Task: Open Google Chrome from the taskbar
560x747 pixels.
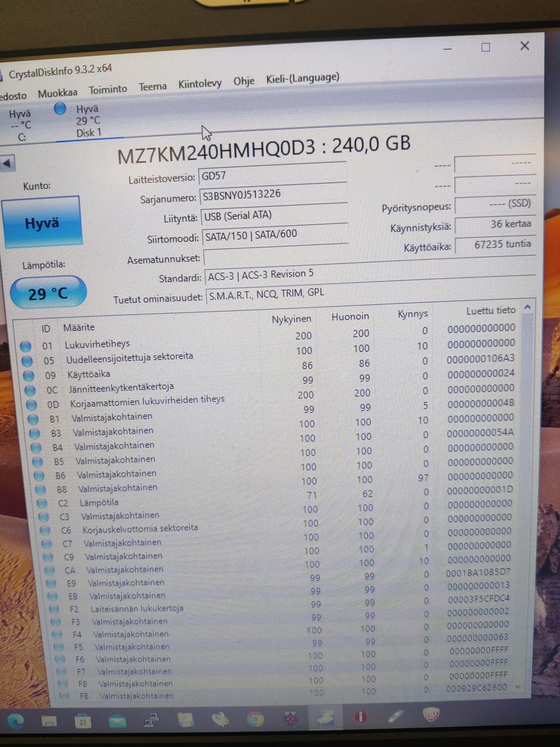Action: click(255, 719)
